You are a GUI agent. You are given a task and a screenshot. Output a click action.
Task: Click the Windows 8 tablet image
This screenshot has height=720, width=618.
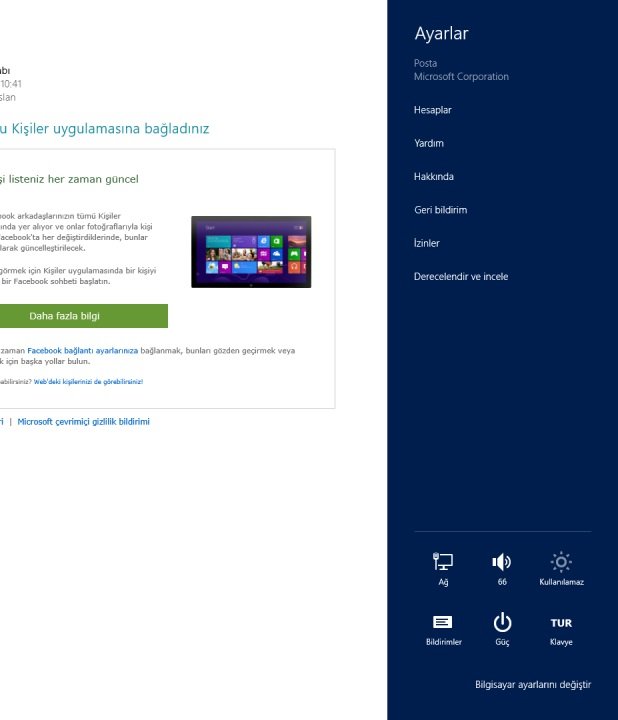[x=251, y=252]
